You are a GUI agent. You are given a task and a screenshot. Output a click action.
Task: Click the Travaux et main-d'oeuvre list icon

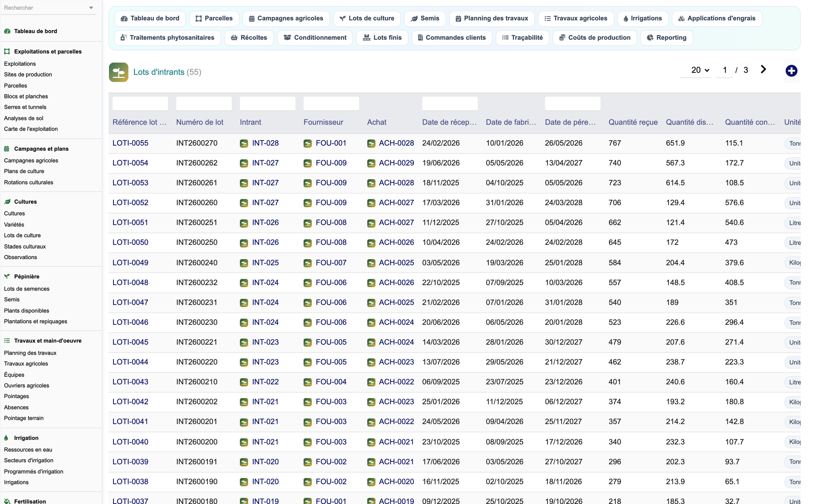pos(7,341)
